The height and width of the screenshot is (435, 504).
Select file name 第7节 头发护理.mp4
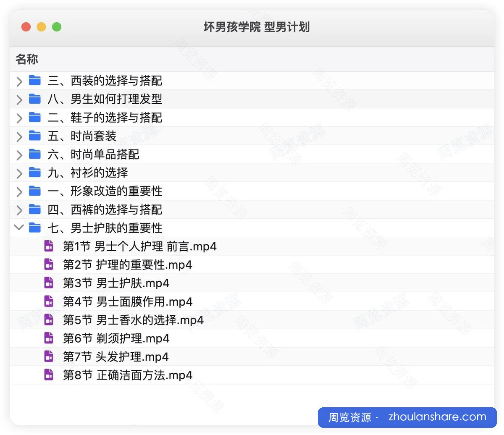[x=116, y=357]
